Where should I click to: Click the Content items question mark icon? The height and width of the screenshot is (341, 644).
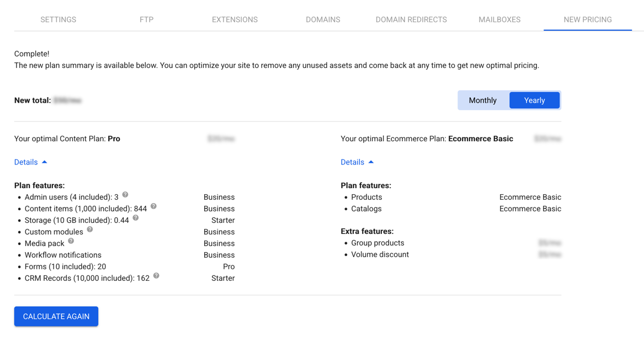(x=153, y=205)
